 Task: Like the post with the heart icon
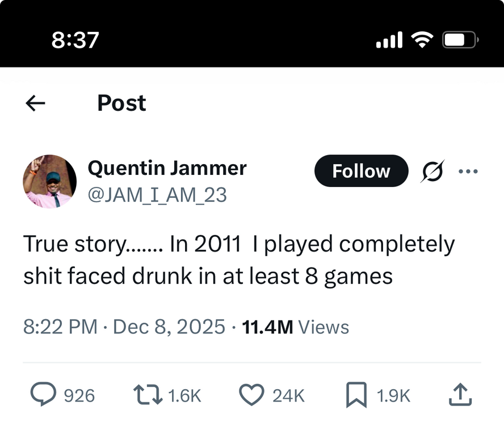251,394
